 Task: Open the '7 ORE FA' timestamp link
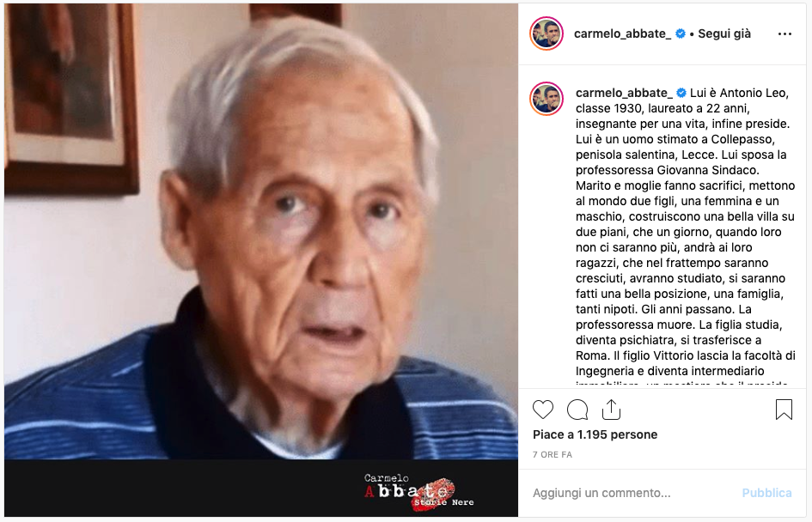(x=552, y=455)
